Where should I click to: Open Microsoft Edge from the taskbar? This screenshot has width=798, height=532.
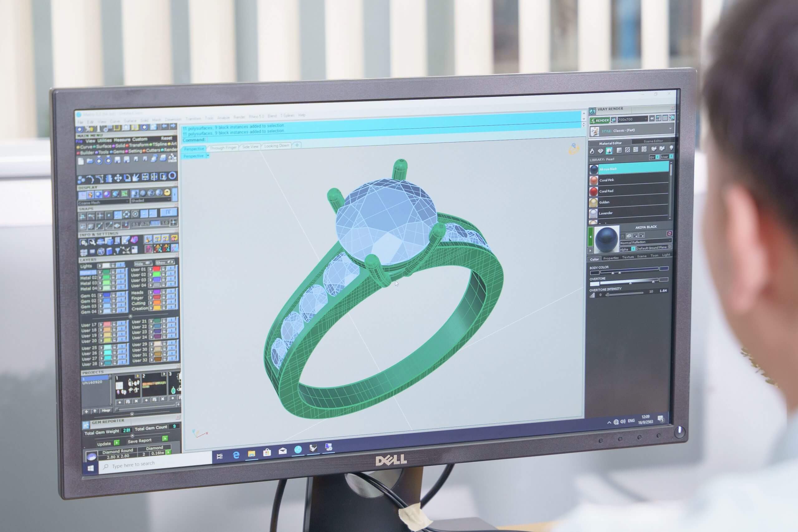click(236, 455)
